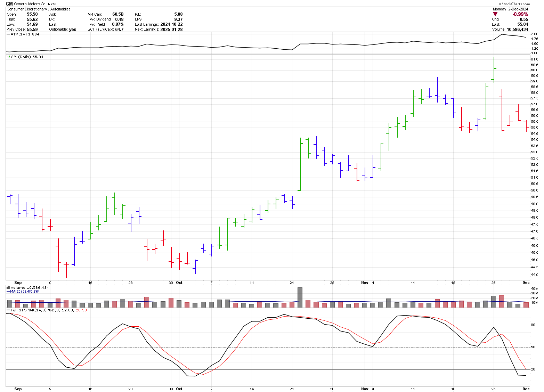The height and width of the screenshot is (392, 544).
Task: Click the Next Earnings date 2025-01-28
Action: pyautogui.click(x=171, y=30)
